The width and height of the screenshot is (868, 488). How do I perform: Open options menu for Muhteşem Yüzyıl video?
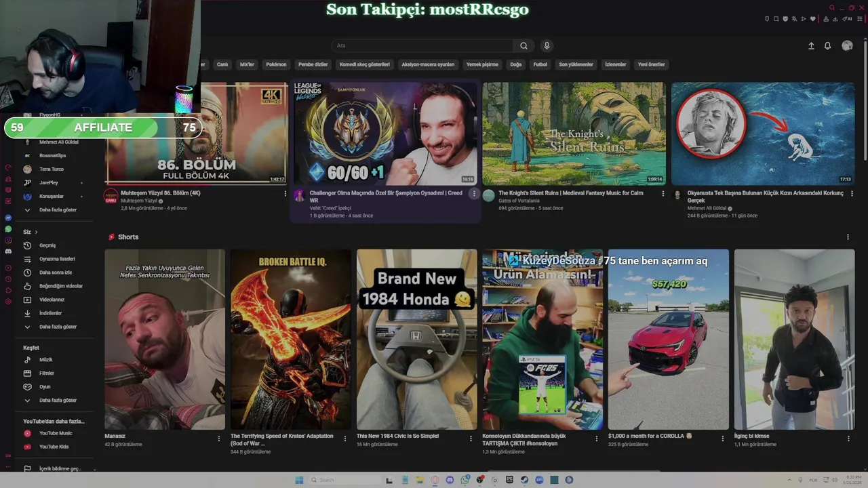(285, 193)
